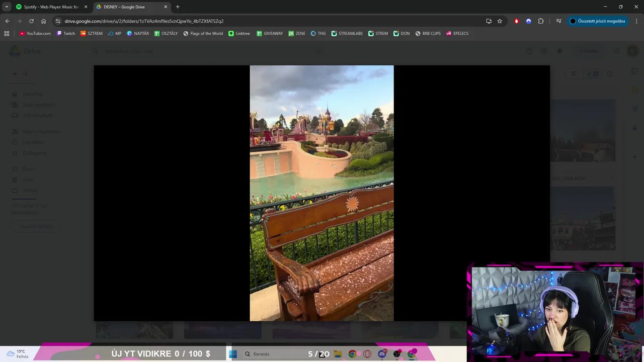This screenshot has height=362, width=644.
Task: Open the MP bookmark
Action: [115, 33]
